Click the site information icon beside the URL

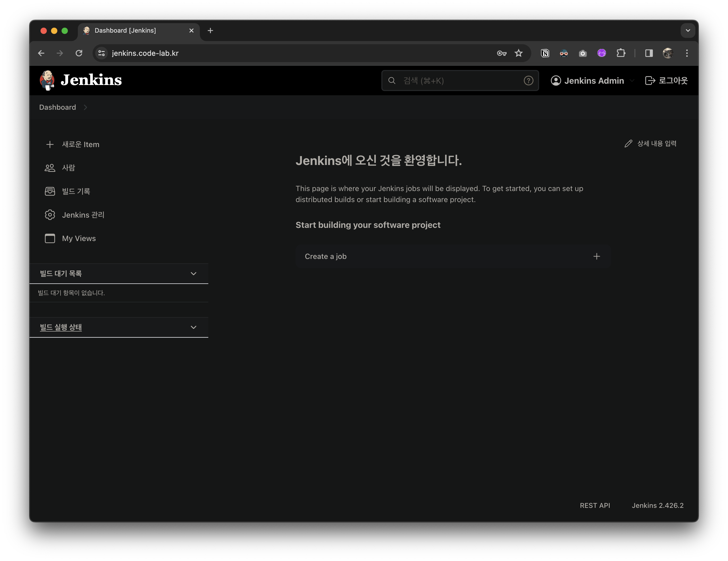click(x=102, y=53)
